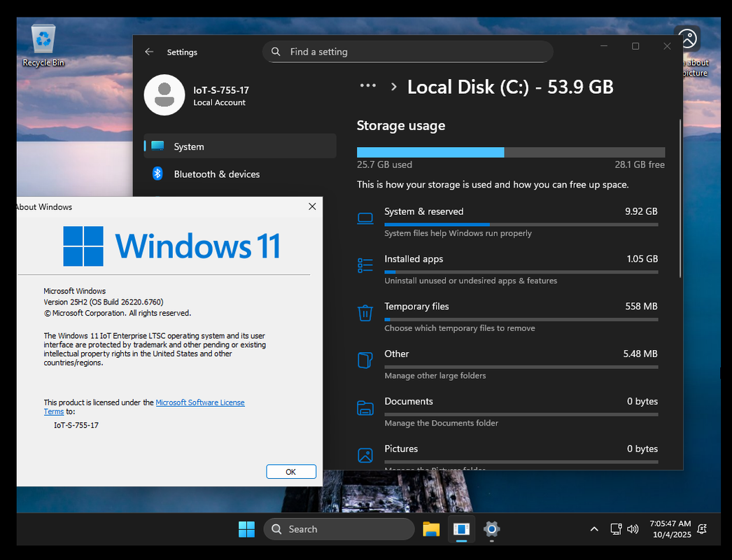Open the Other storage category
Viewport: 732px width, 560px height.
507,364
